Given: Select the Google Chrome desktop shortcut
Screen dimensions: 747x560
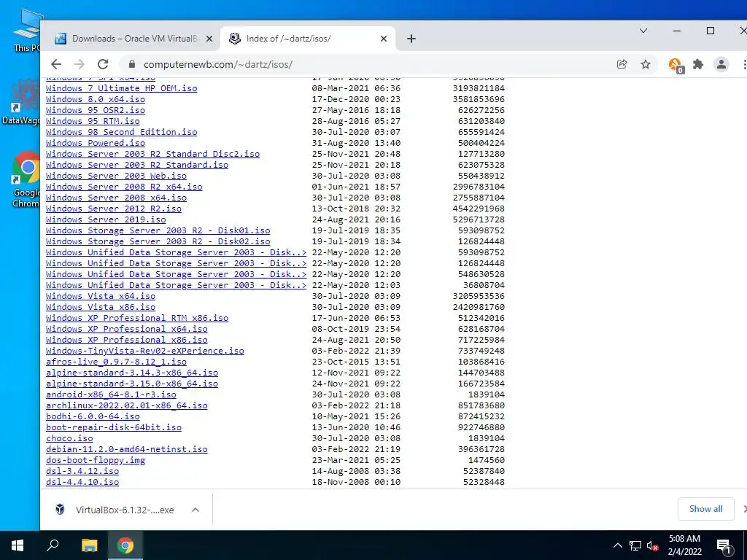Looking at the screenshot, I should [x=26, y=180].
